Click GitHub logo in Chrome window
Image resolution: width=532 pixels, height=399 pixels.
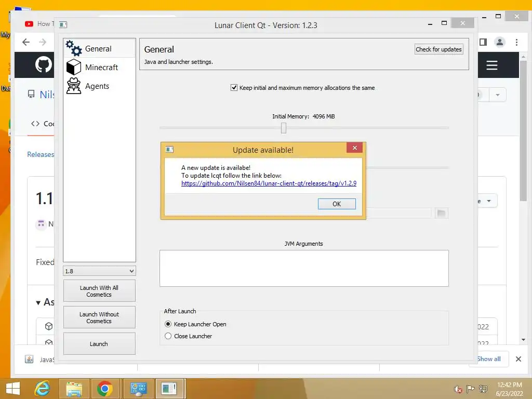click(x=44, y=64)
